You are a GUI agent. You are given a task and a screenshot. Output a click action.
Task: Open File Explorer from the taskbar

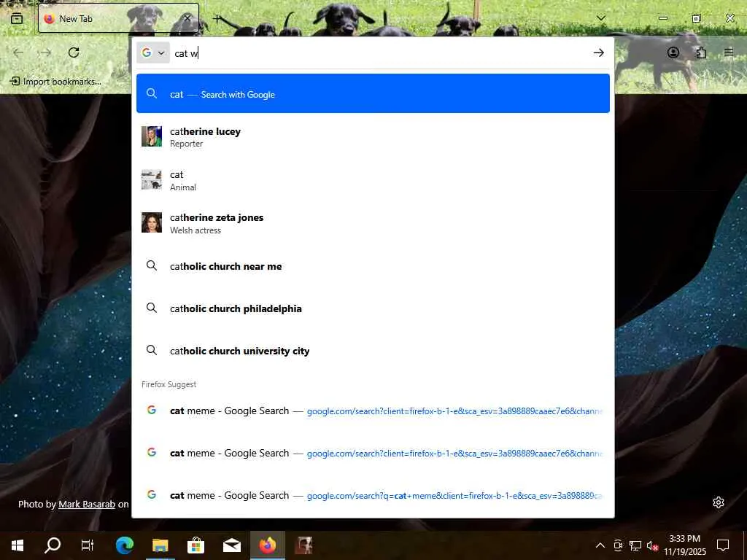160,545
